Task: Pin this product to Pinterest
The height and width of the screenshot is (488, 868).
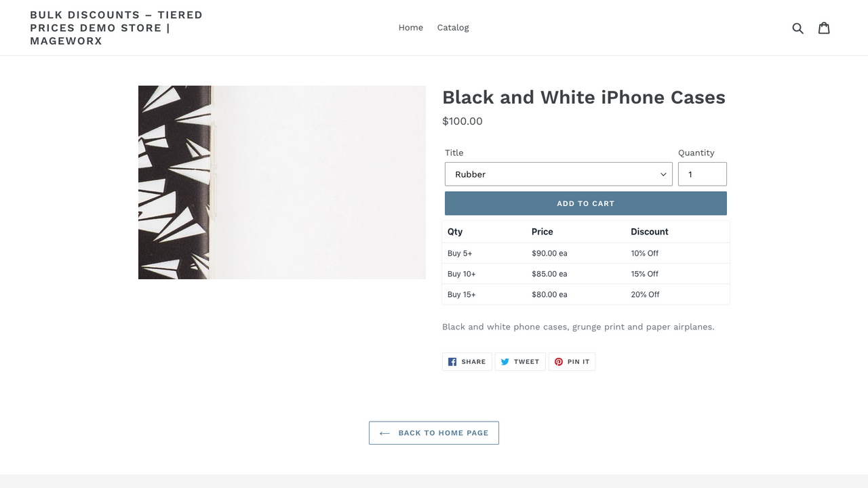Action: [x=572, y=361]
